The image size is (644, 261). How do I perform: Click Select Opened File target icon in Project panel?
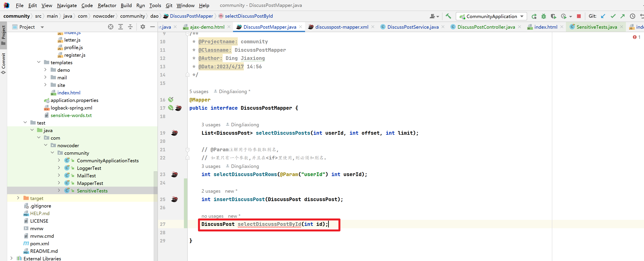[110, 27]
